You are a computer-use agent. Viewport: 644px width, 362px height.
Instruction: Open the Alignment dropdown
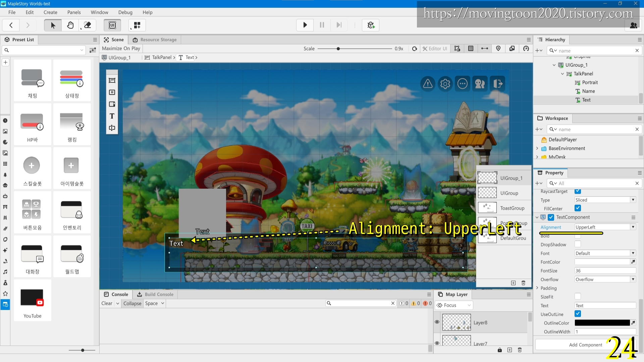(605, 227)
